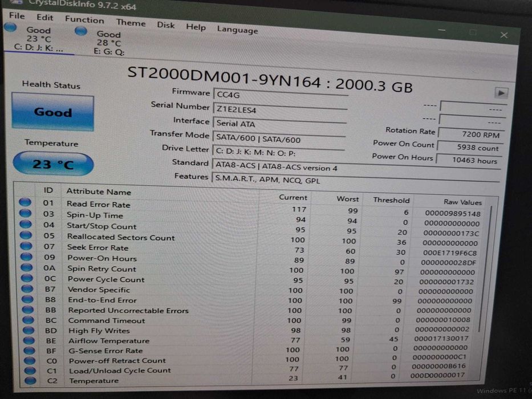Click the Standard field ATA8-ACS
Image resolution: width=532 pixels, height=399 pixels.
pyautogui.click(x=356, y=168)
